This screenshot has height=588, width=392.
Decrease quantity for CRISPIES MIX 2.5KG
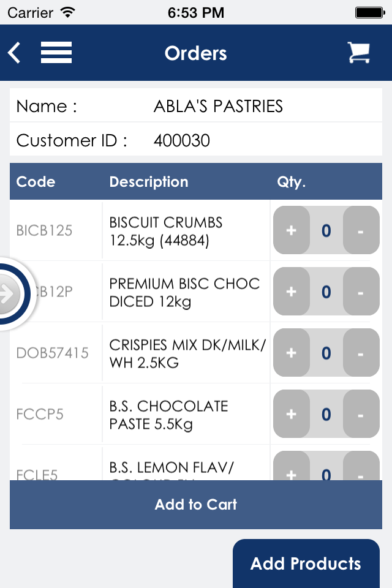(361, 353)
